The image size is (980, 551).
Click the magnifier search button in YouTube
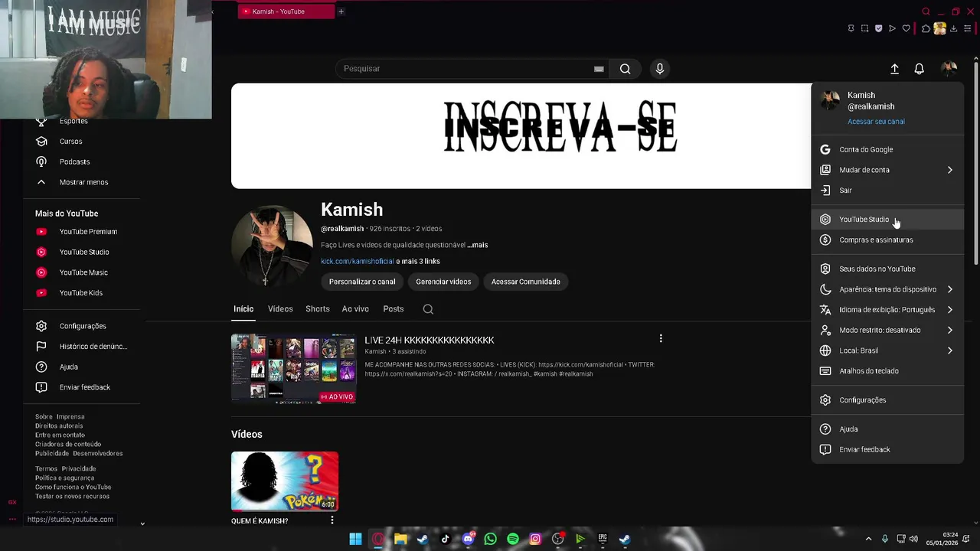tap(625, 69)
